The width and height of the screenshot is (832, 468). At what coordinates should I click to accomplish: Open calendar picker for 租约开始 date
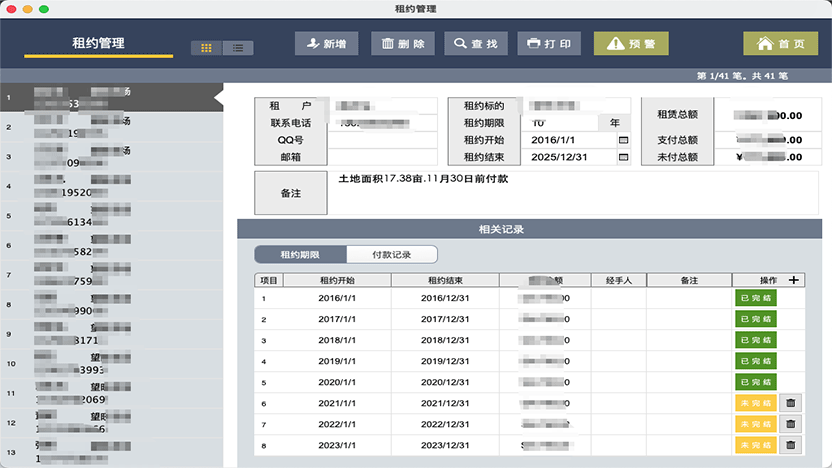[x=623, y=140]
